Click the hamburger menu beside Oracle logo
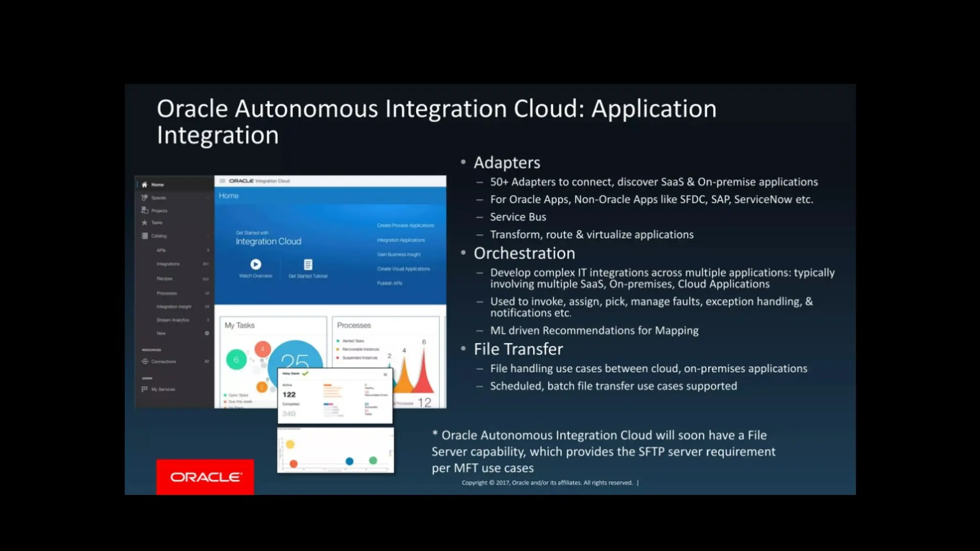Image resolution: width=980 pixels, height=551 pixels. point(223,181)
